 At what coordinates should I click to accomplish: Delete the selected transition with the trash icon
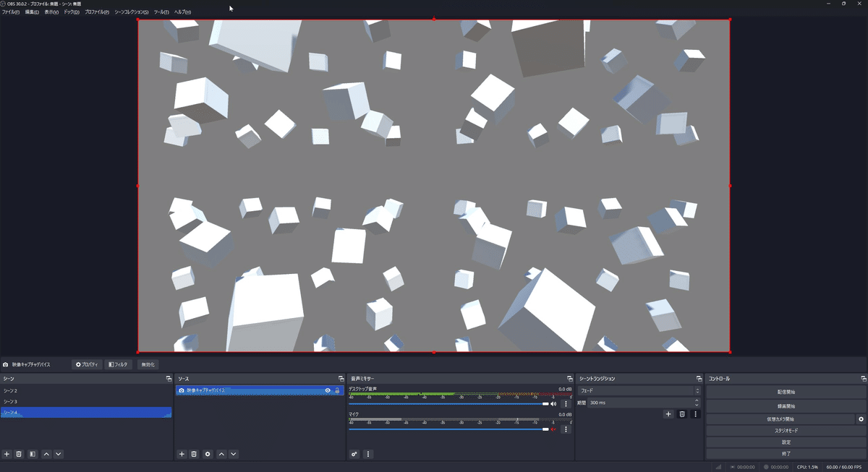coord(681,413)
